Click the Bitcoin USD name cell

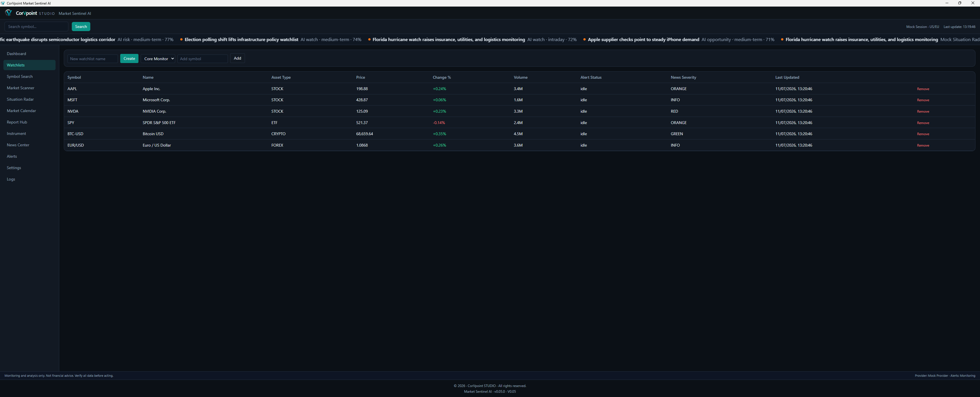coord(153,134)
